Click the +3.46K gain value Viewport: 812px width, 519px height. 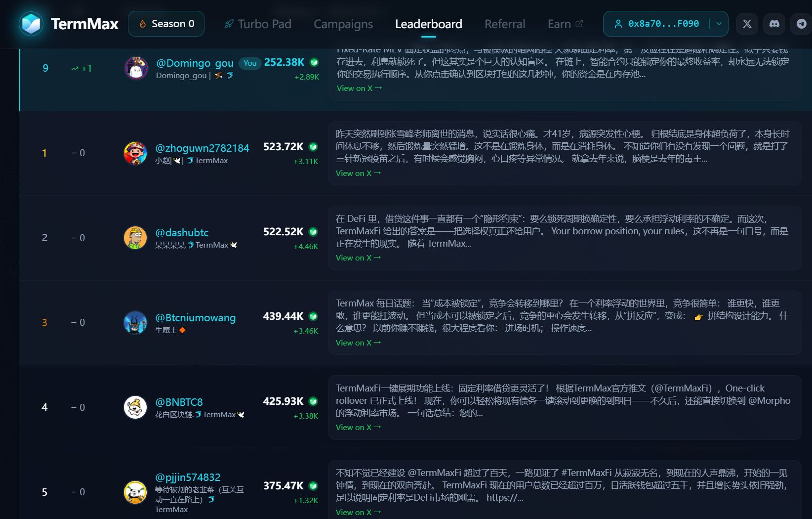click(306, 331)
